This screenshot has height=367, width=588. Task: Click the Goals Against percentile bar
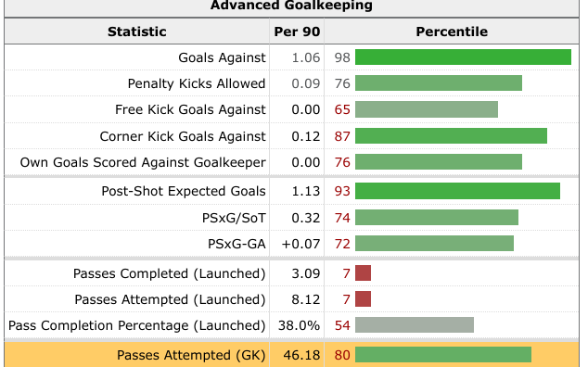tap(463, 57)
